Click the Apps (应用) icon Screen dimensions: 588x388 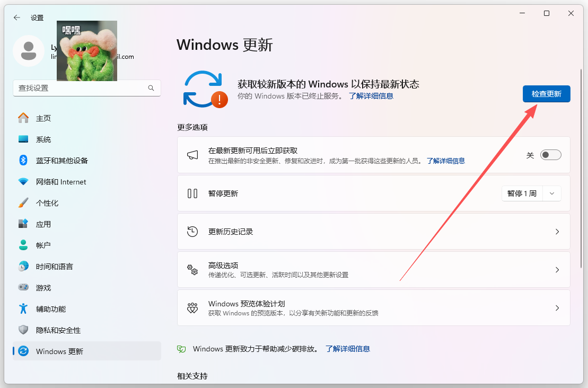pyautogui.click(x=23, y=224)
